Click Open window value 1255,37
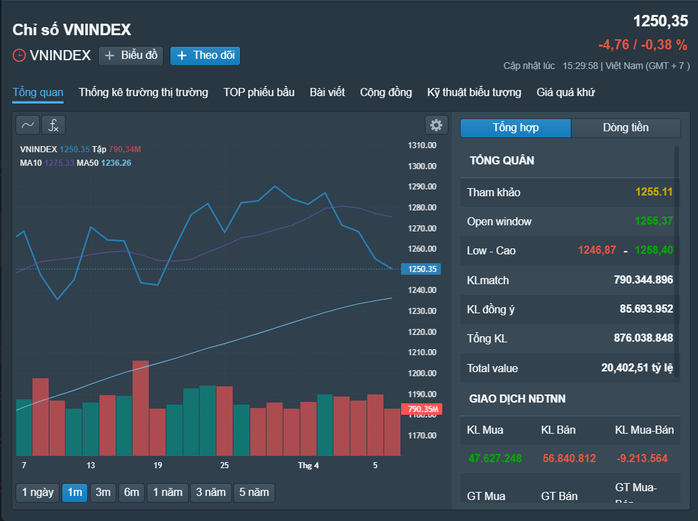The width and height of the screenshot is (698, 521). click(654, 221)
